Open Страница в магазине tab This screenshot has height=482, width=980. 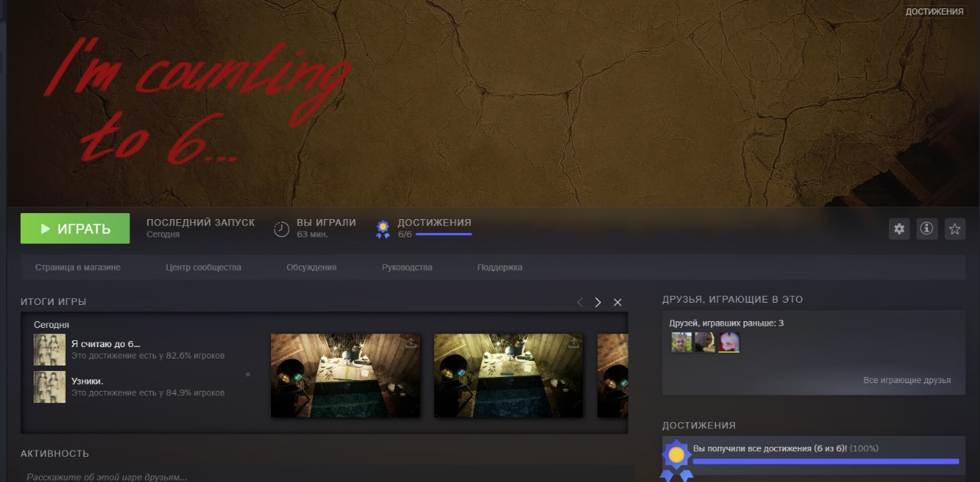(78, 267)
